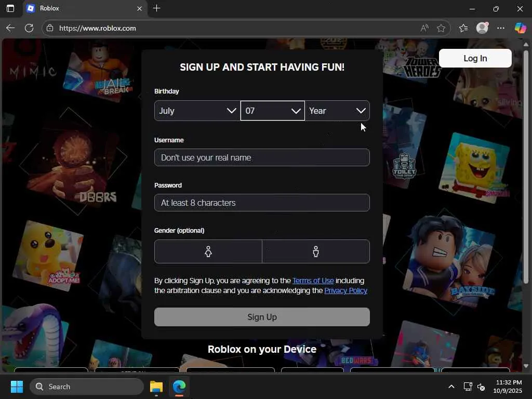Restore down the browser window
Viewport: 532px width, 399px height.
tap(496, 8)
